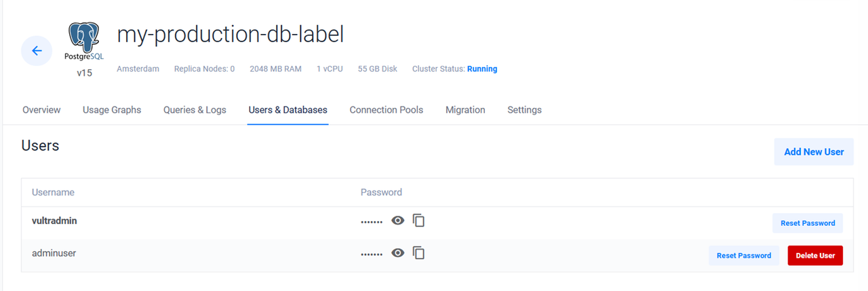868x291 pixels.
Task: Delete the adminuser account
Action: point(815,256)
